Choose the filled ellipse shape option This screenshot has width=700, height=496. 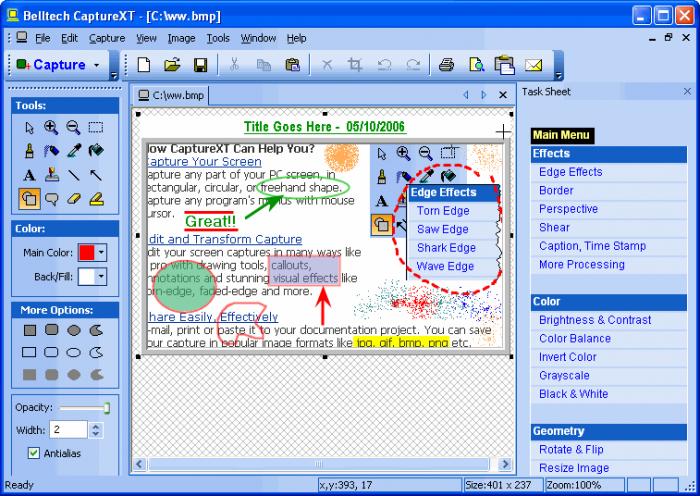pyautogui.click(x=74, y=330)
